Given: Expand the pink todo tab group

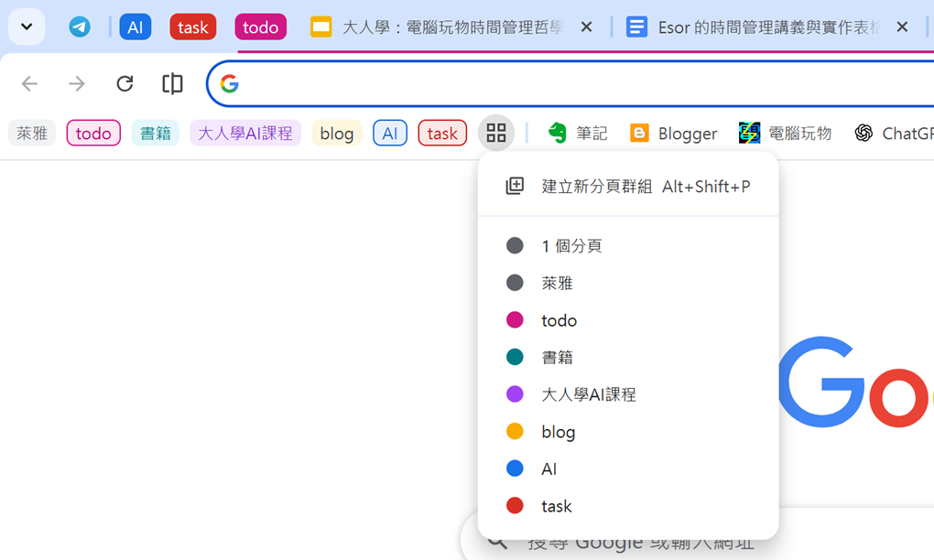Looking at the screenshot, I should [x=260, y=27].
